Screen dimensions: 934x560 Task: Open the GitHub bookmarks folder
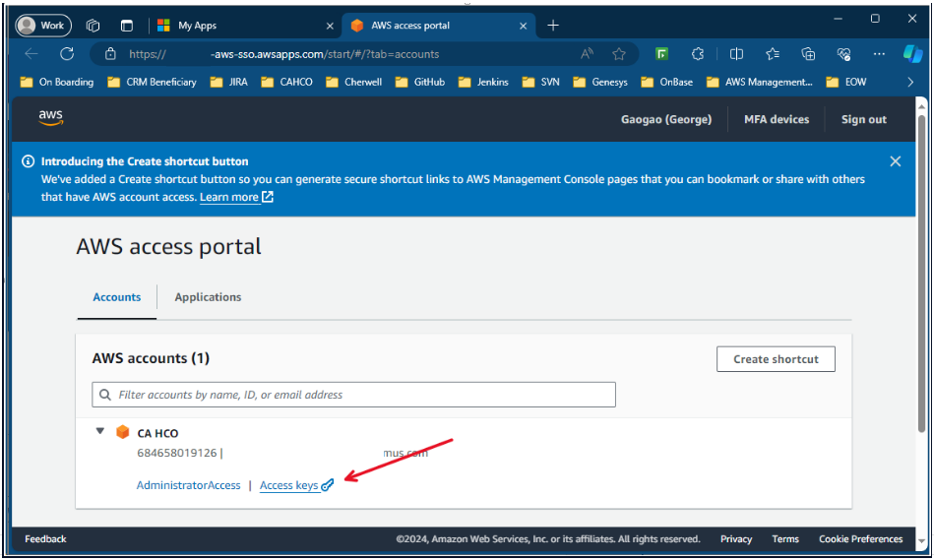[420, 83]
